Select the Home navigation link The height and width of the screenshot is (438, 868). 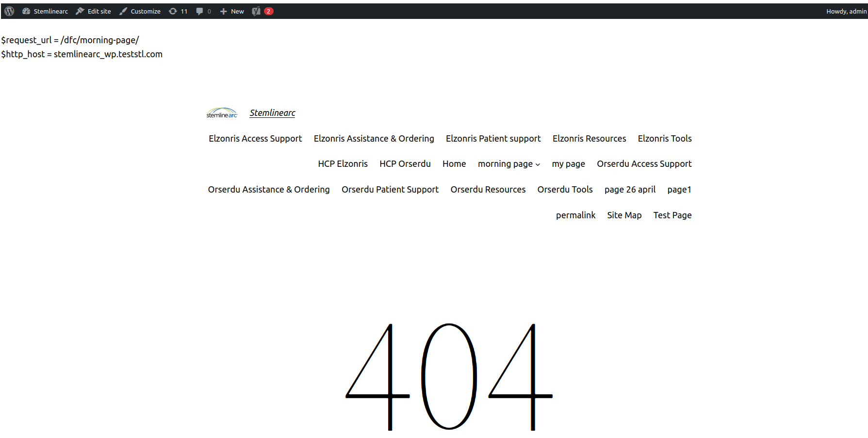[454, 164]
